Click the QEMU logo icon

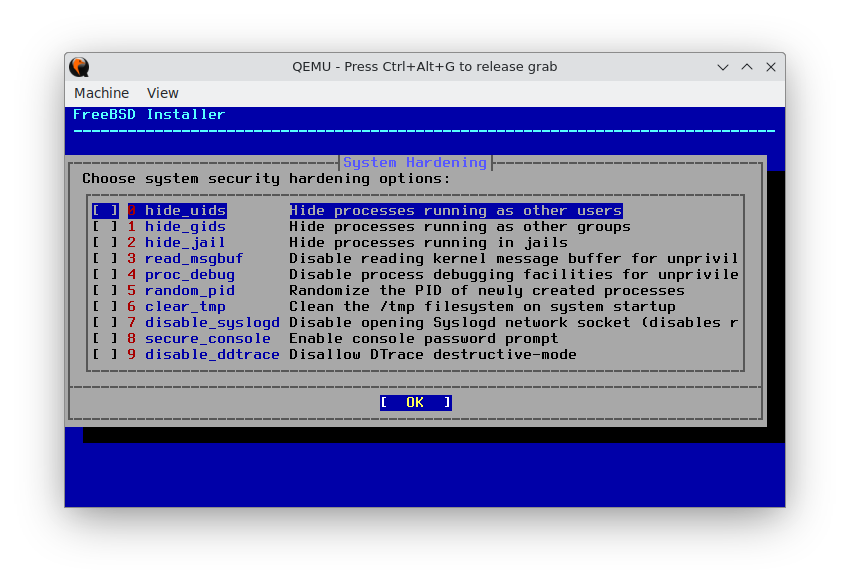pyautogui.click(x=79, y=66)
